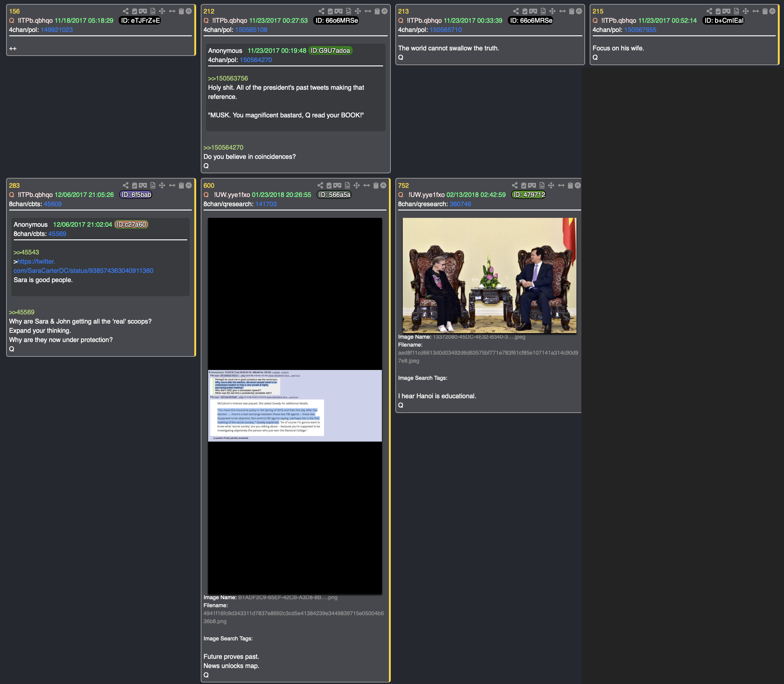Share post 212 using its share icon
This screenshot has width=784, height=684.
coord(322,11)
